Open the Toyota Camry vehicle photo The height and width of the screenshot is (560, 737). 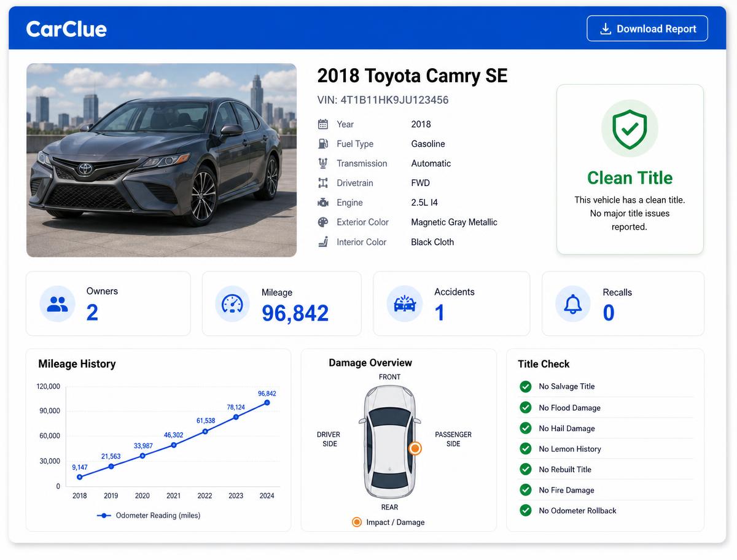(x=162, y=160)
